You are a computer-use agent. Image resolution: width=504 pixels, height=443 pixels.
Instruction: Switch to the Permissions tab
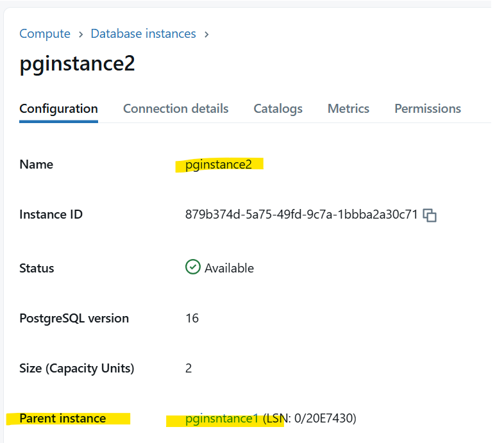pos(428,108)
